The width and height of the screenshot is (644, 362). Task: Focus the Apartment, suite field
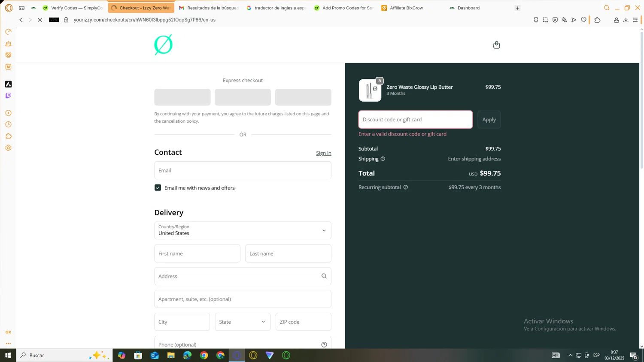(x=243, y=299)
